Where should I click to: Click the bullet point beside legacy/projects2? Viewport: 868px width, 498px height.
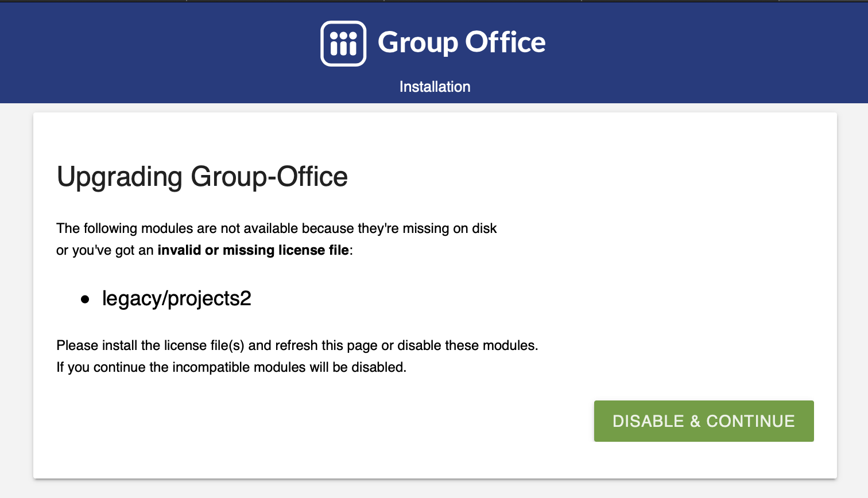pyautogui.click(x=85, y=298)
